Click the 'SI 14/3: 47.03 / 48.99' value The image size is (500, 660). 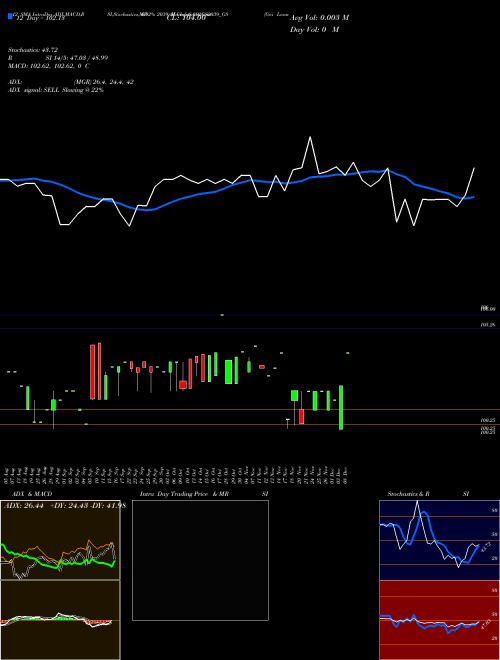[x=77, y=58]
